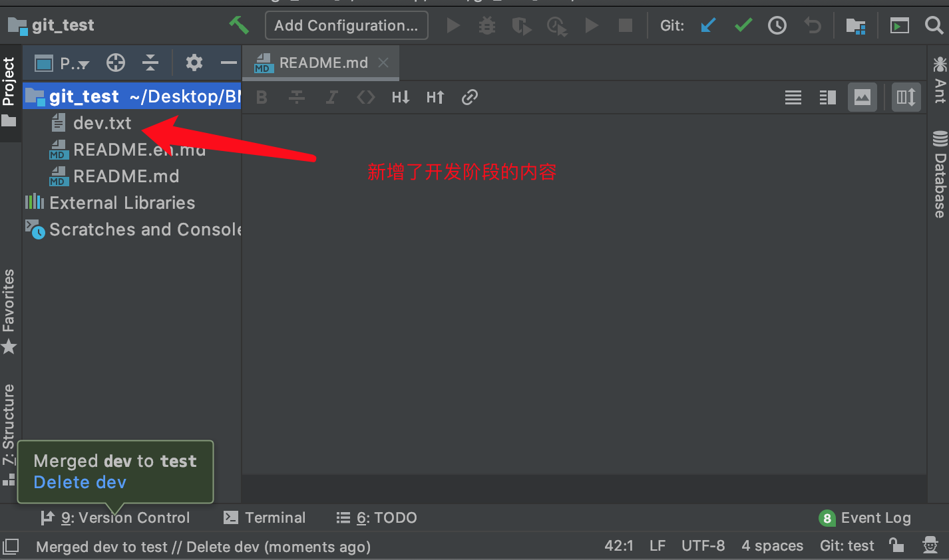
Task: Open the Ant tool window
Action: 939,80
